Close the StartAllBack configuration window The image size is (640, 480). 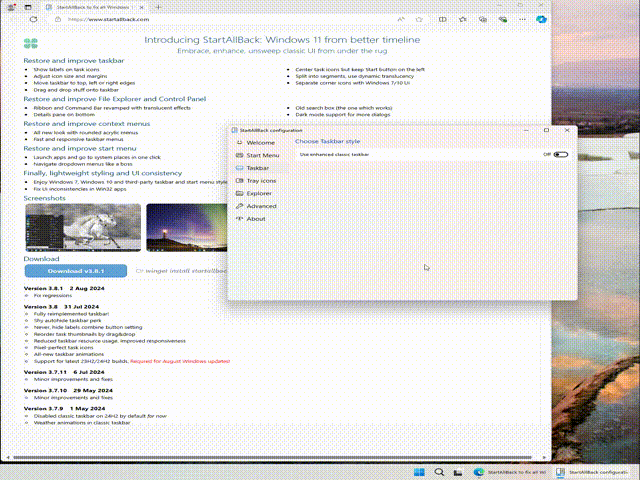tap(567, 130)
